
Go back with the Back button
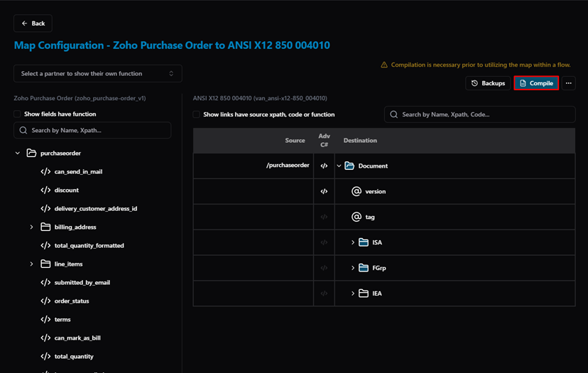33,23
